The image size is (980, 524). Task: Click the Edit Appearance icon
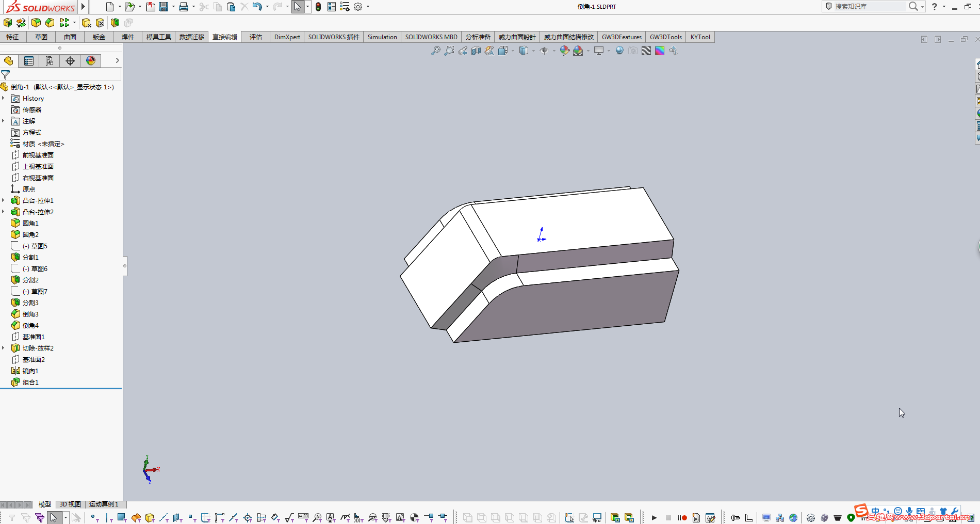[564, 51]
